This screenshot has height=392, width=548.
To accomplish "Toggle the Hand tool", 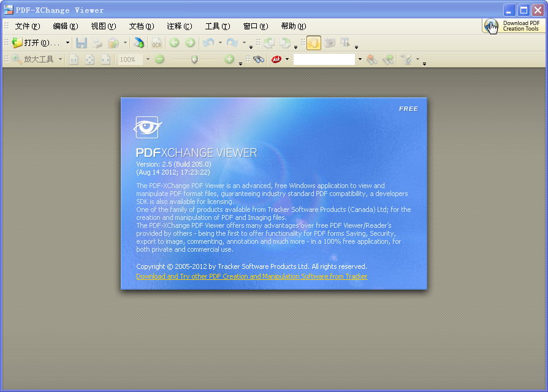I will click(313, 43).
